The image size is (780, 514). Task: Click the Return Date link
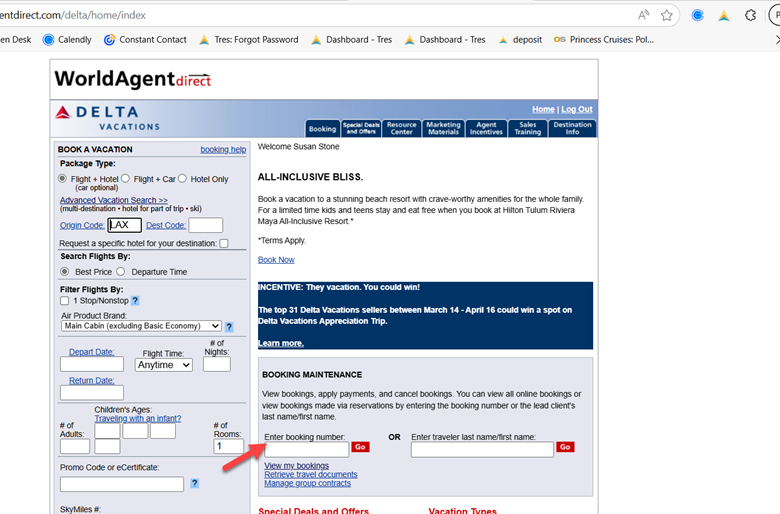coord(92,381)
